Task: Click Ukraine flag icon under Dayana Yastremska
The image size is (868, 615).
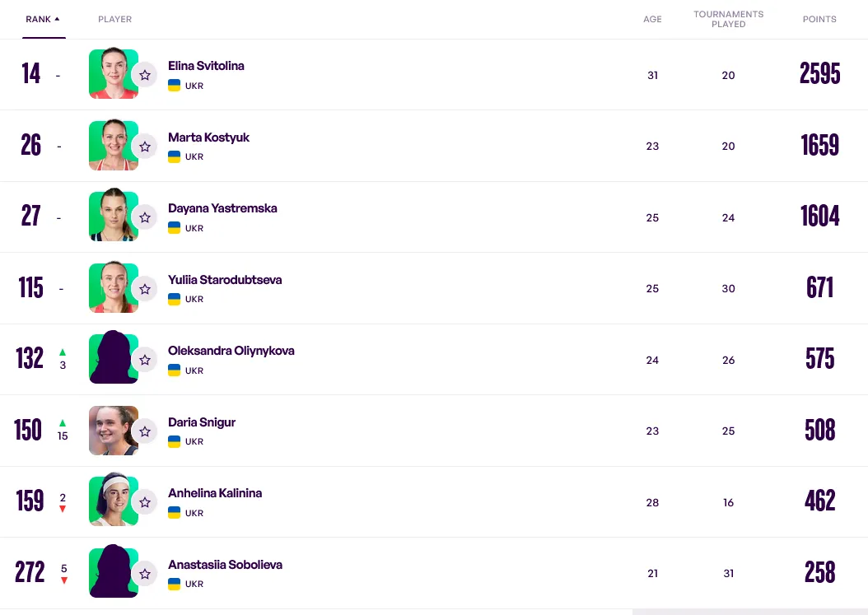Action: pos(175,228)
